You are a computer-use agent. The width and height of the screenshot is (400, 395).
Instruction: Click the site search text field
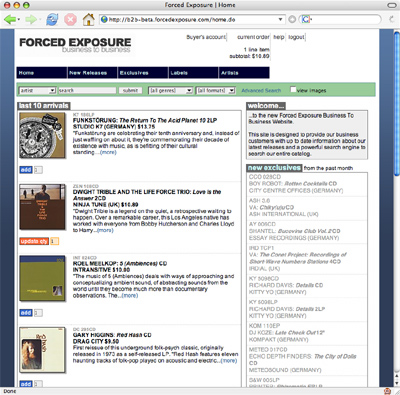pyautogui.click(x=87, y=90)
